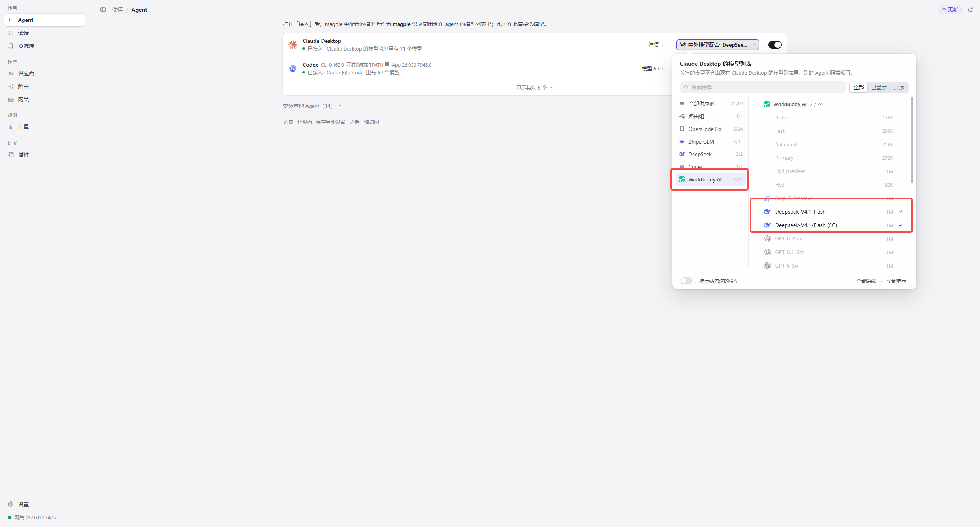This screenshot has height=527, width=980.
Task: Expand 安装其他 Agent (14) section
Action: [x=312, y=106]
